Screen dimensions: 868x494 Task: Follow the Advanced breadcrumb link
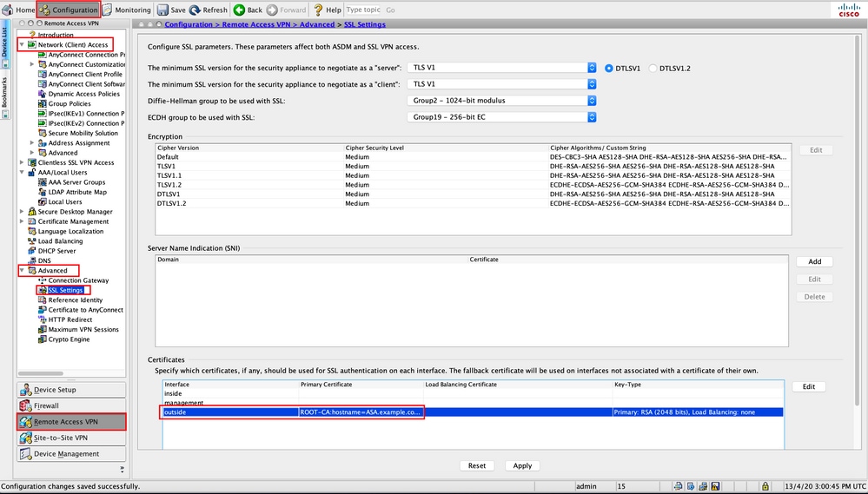point(317,24)
